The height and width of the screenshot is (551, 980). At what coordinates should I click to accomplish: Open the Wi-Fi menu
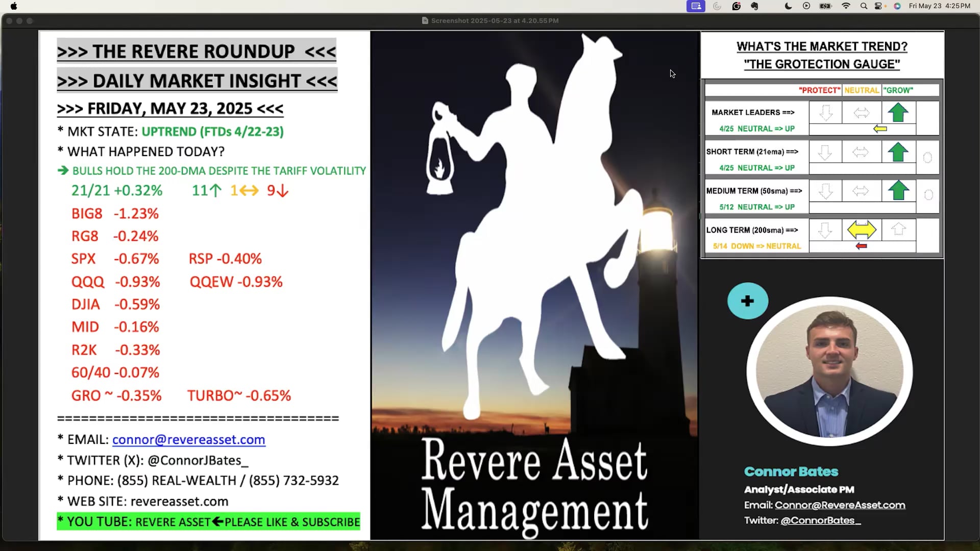(846, 6)
